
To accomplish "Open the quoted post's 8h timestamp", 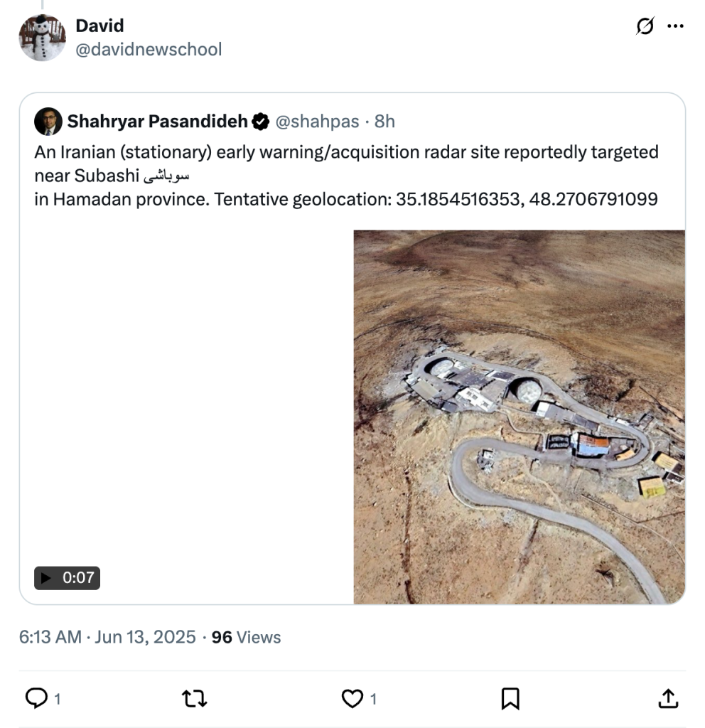I will point(384,122).
